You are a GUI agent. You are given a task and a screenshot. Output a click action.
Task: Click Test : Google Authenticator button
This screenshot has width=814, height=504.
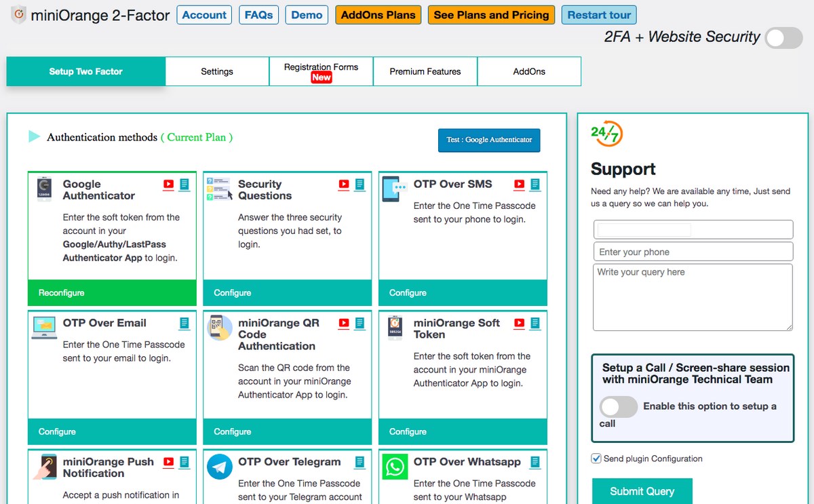coord(489,140)
